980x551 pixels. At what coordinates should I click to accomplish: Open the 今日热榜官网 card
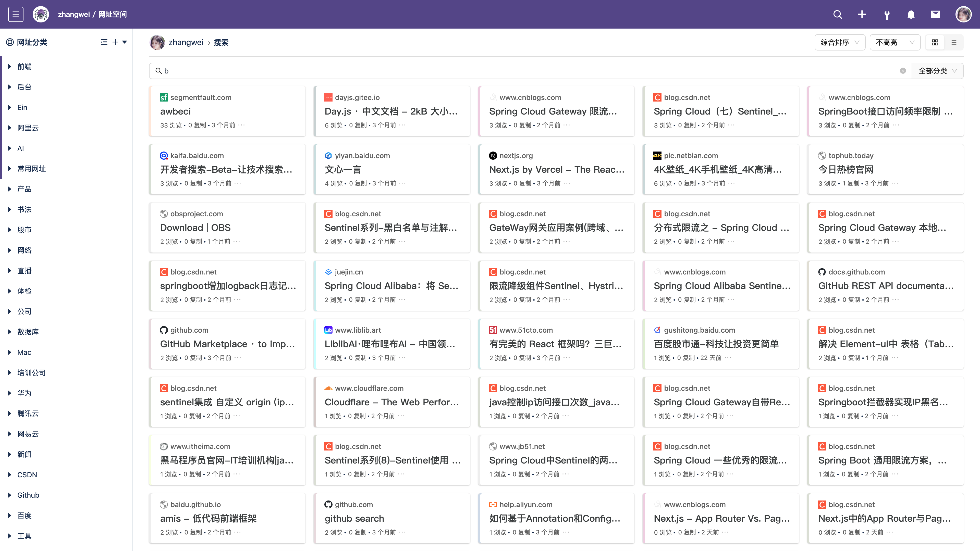click(x=885, y=169)
